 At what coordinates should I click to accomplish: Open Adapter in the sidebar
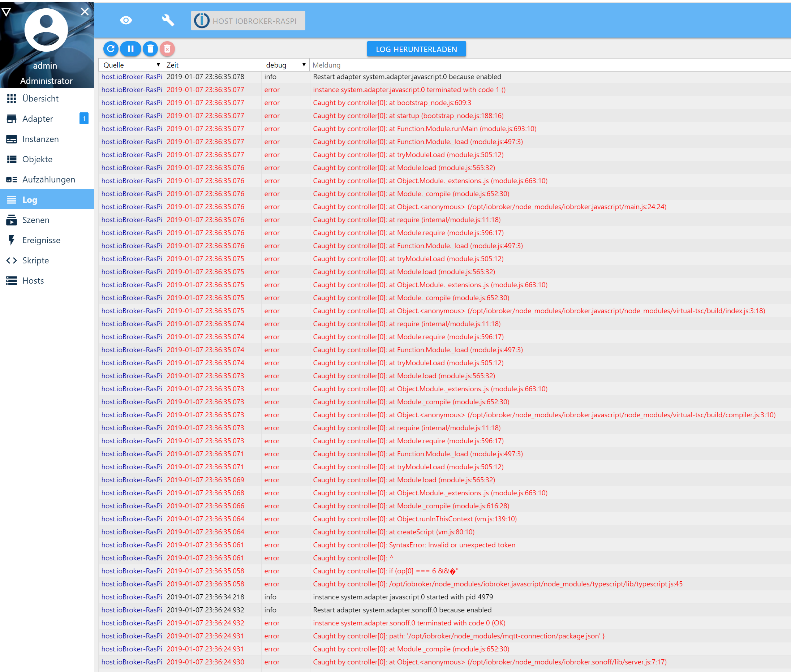click(x=47, y=119)
